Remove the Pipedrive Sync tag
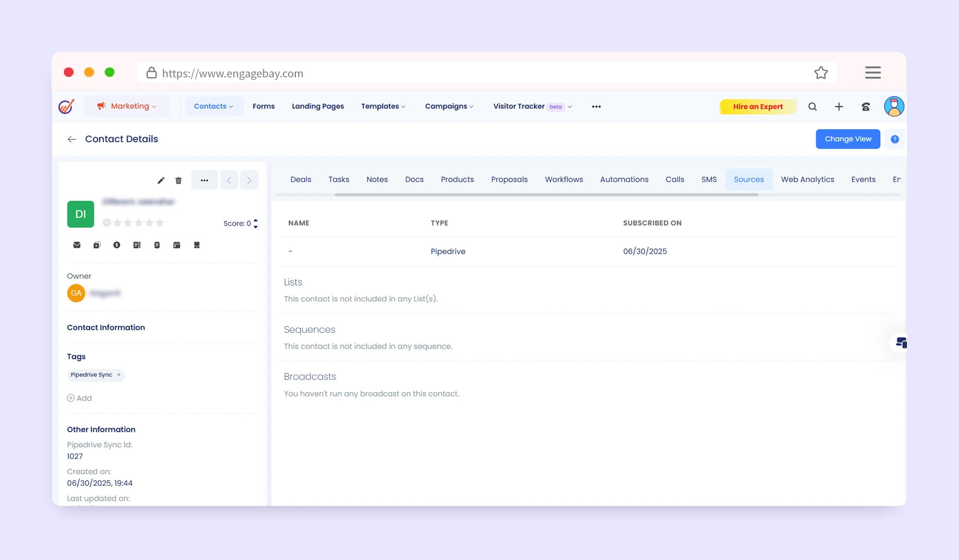 click(x=119, y=375)
